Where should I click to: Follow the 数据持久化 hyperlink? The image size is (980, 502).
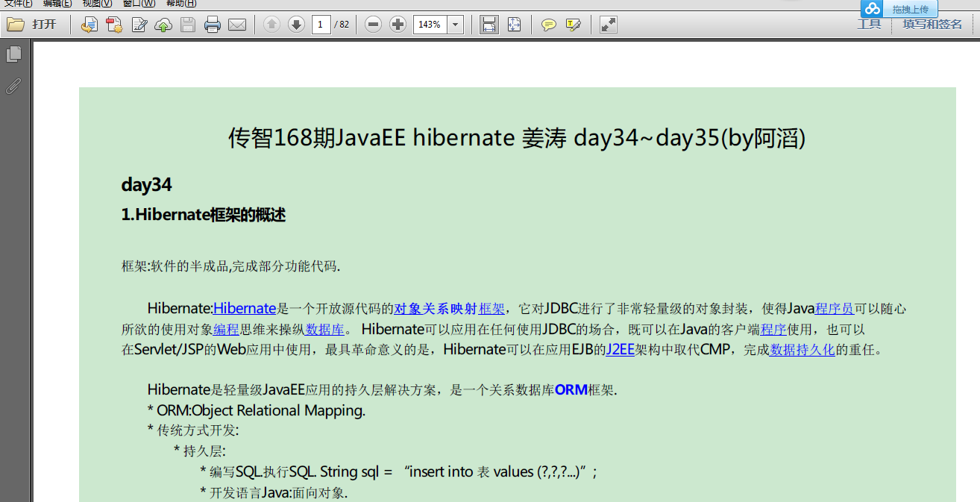click(x=802, y=349)
